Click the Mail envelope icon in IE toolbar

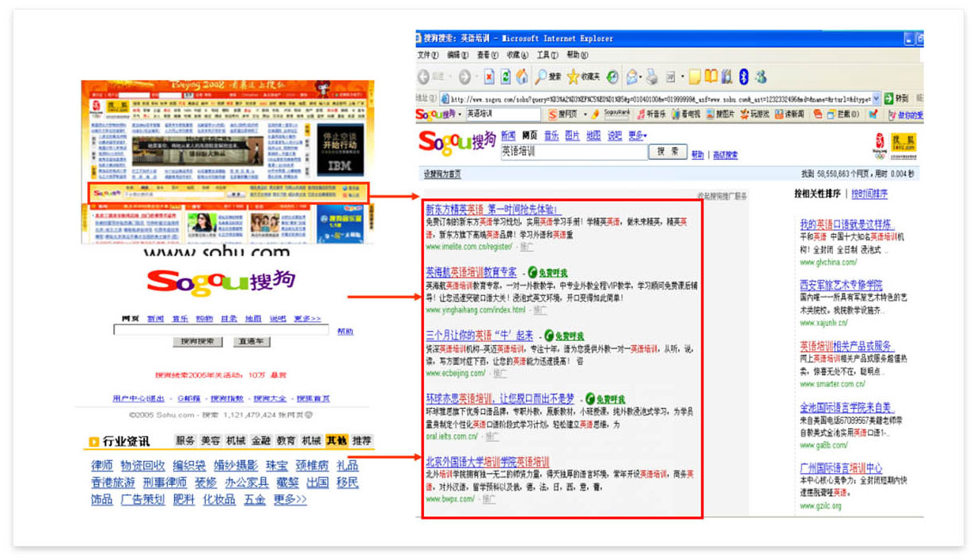pos(634,77)
